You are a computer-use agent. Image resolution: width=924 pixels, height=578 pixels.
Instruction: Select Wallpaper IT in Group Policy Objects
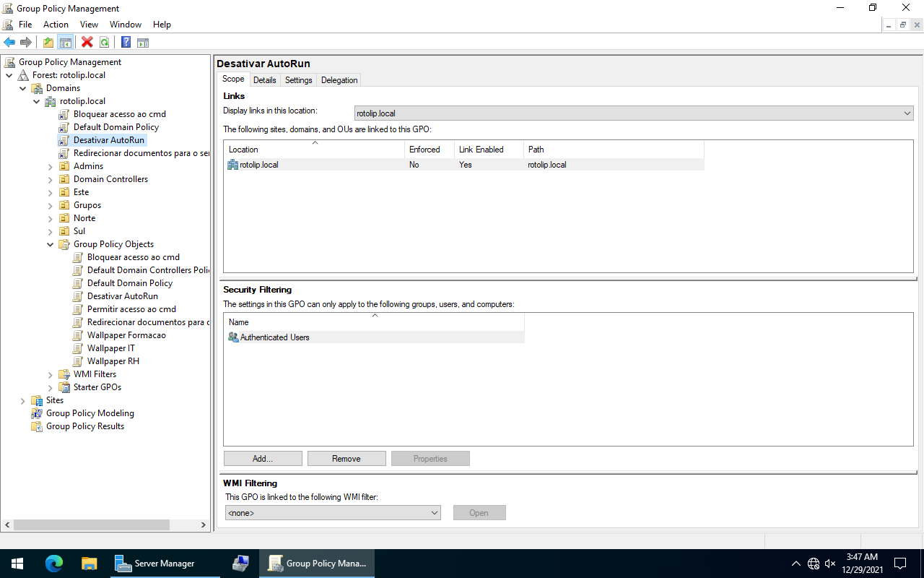click(x=110, y=348)
